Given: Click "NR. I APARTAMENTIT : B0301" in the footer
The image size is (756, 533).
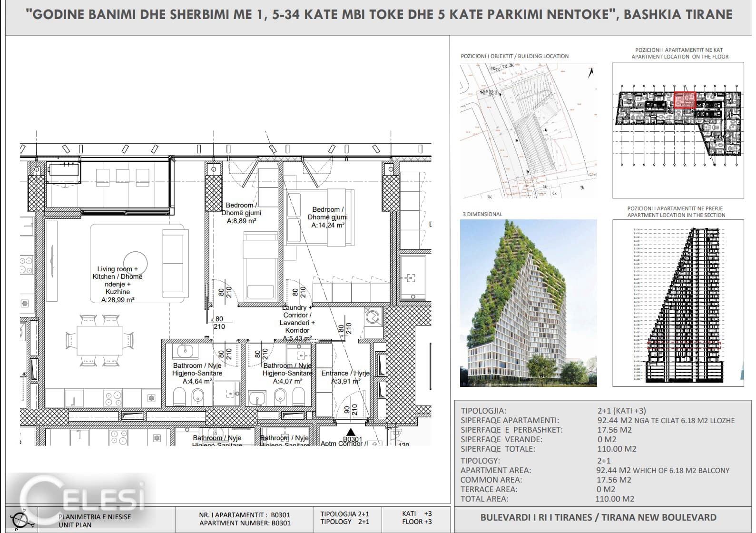Looking at the screenshot, I should click(x=245, y=515).
